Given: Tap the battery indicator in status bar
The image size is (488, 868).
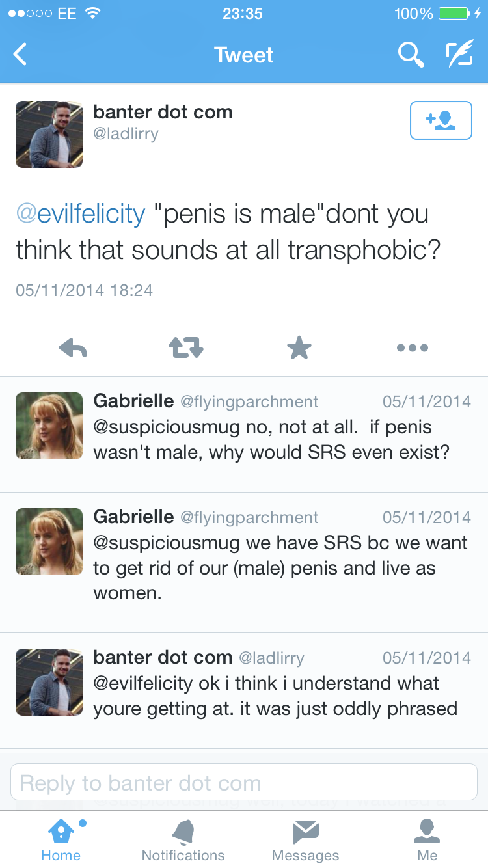Looking at the screenshot, I should tap(454, 14).
